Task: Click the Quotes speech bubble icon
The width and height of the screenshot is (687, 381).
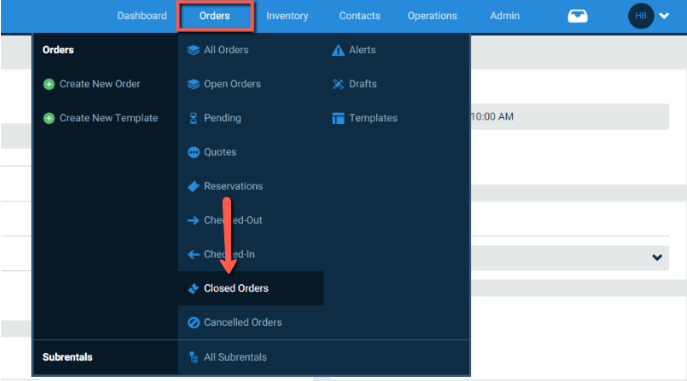Action: pyautogui.click(x=193, y=152)
